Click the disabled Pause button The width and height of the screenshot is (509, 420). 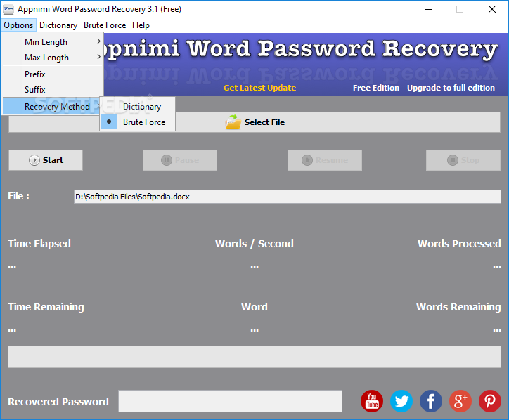[x=180, y=160]
